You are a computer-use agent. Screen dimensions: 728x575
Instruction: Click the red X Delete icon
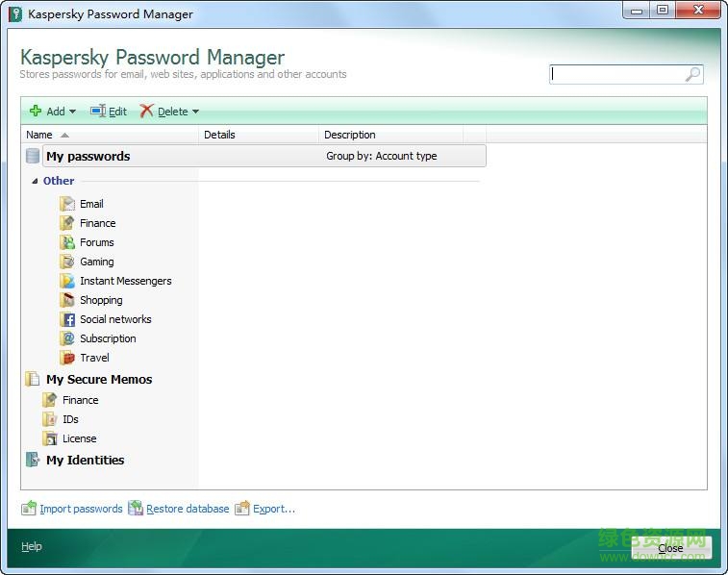pyautogui.click(x=146, y=111)
